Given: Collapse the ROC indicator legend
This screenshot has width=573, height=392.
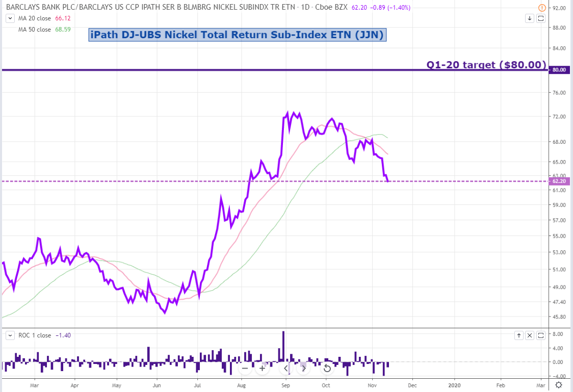Looking at the screenshot, I should pyautogui.click(x=10, y=335).
